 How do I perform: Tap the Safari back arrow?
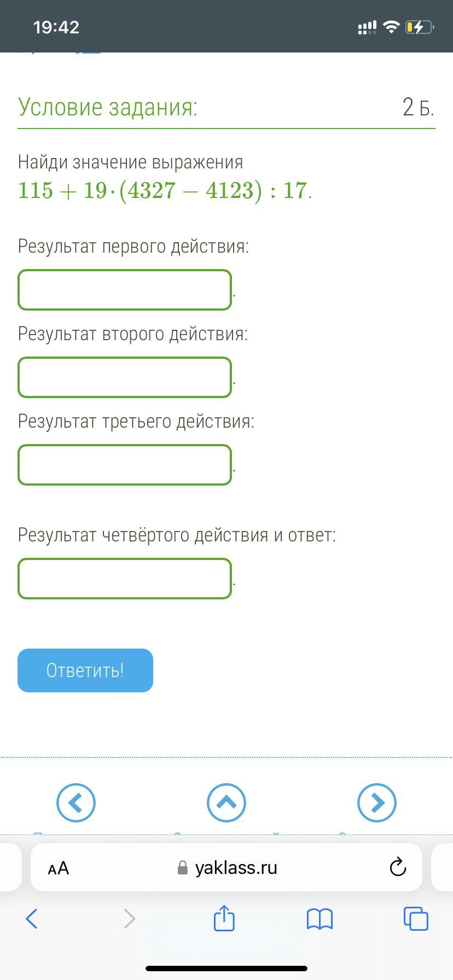(x=32, y=919)
